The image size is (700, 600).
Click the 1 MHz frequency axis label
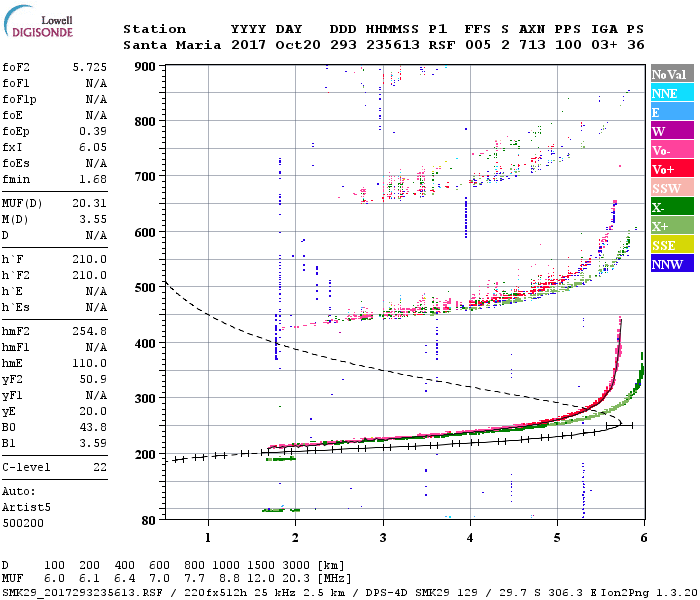point(208,538)
